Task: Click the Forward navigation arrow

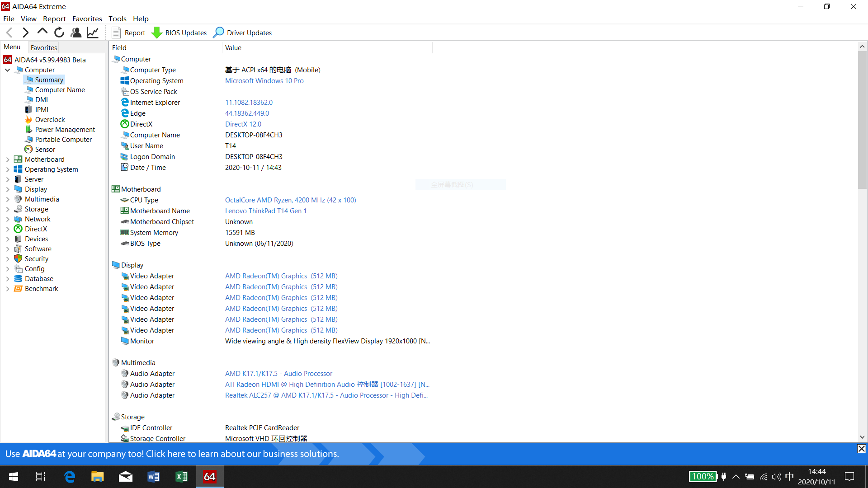Action: pos(26,33)
